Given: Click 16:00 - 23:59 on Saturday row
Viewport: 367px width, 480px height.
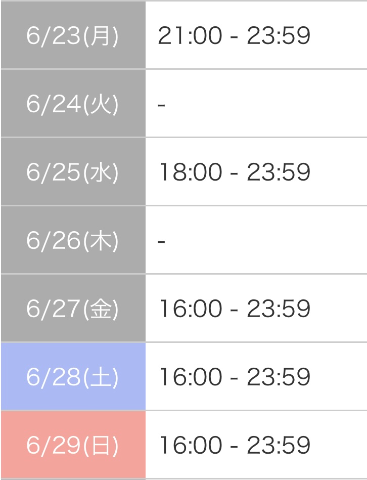Looking at the screenshot, I should (235, 377).
